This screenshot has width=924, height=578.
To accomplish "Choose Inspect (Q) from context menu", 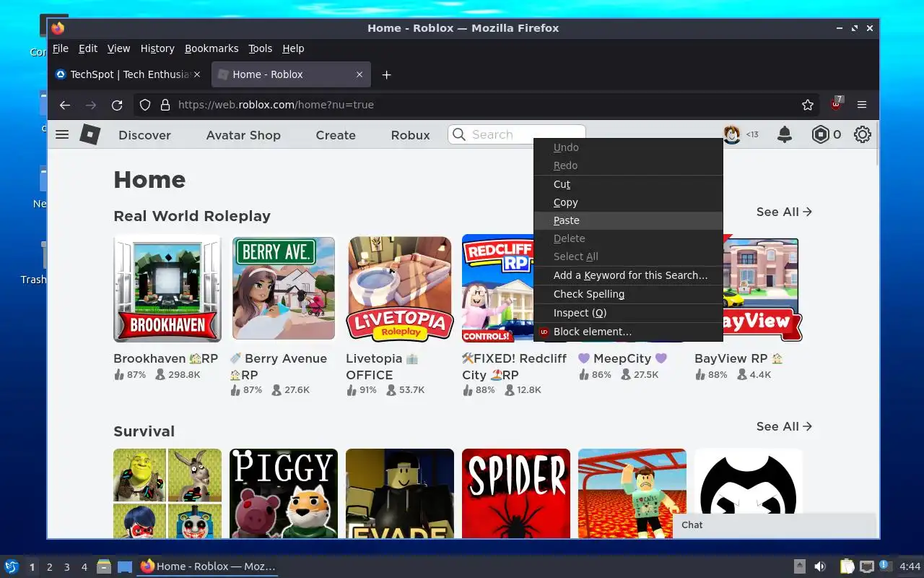I will click(x=628, y=313).
